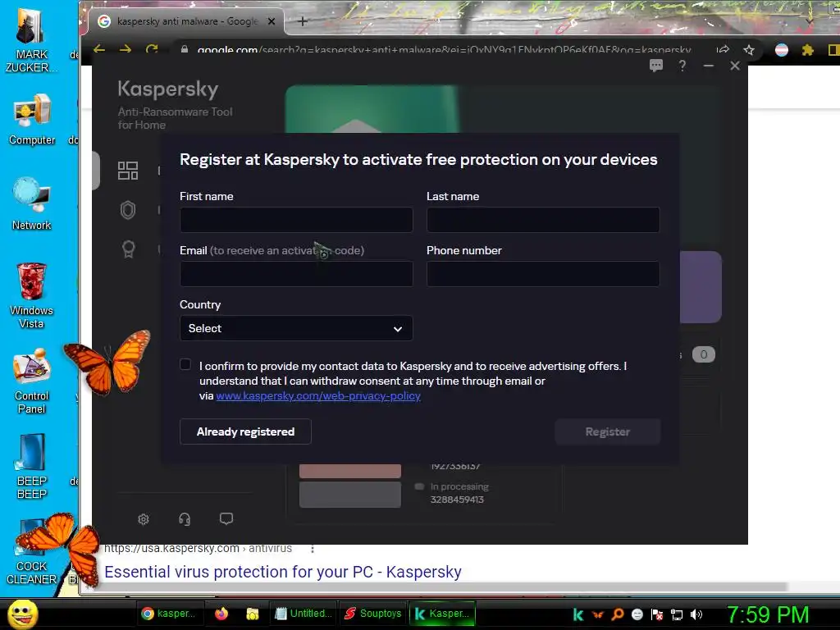Open Kaspersky help question mark
The height and width of the screenshot is (630, 840).
point(682,66)
